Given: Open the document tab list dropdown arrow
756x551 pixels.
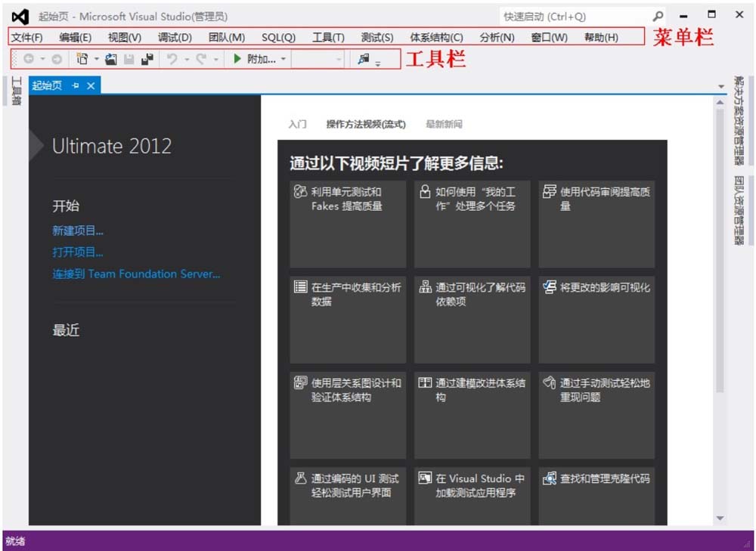Looking at the screenshot, I should coord(720,86).
